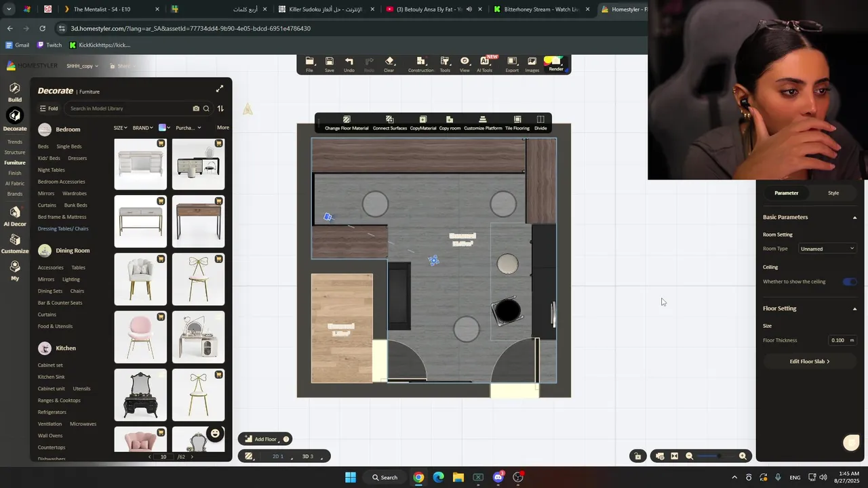
Task: Click the Edit Floor Slab button
Action: coord(810,361)
